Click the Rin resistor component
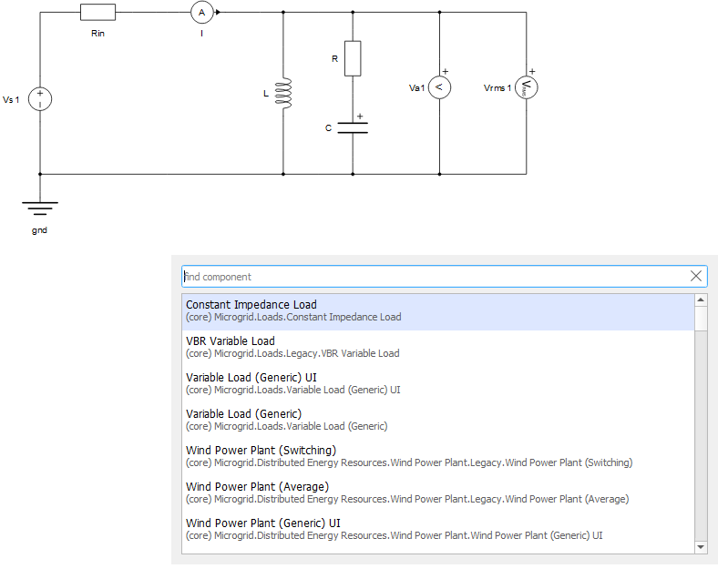Viewport: 728px width, 579px height. point(98,12)
